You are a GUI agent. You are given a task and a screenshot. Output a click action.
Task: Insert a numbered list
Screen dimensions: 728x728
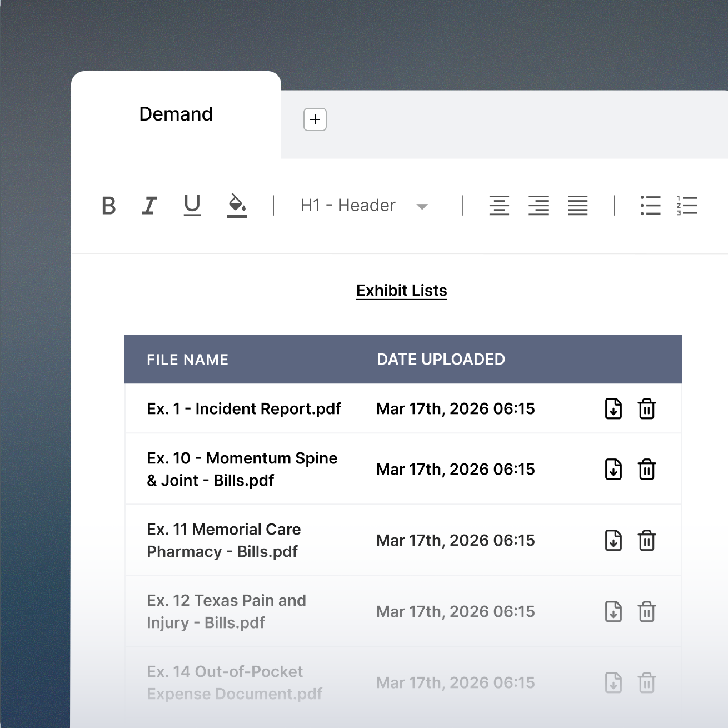click(x=687, y=206)
